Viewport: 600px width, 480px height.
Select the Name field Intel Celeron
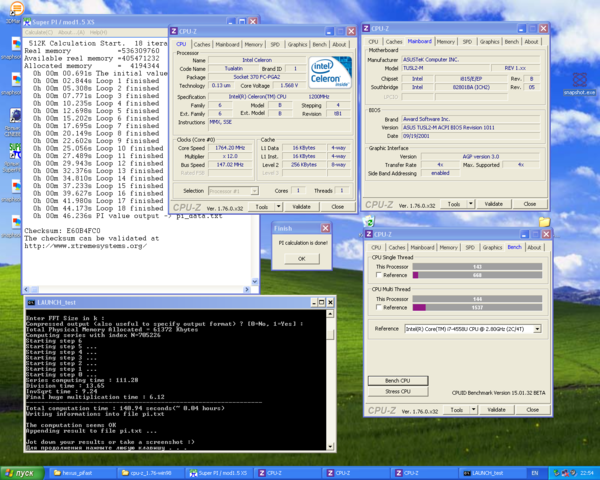(x=257, y=60)
